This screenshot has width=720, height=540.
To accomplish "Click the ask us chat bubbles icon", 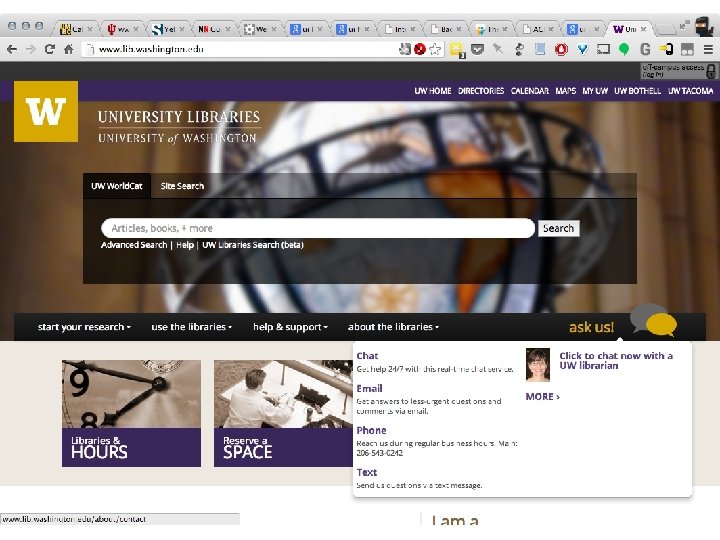I will [653, 320].
